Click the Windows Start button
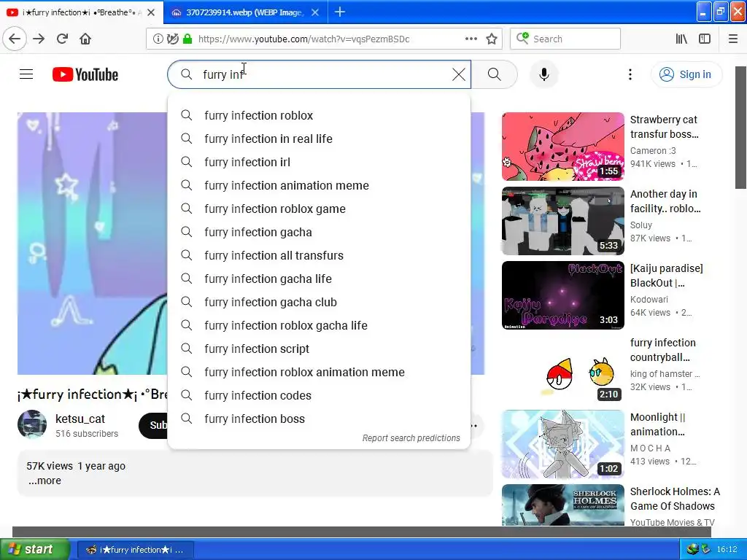The image size is (747, 560). click(35, 549)
